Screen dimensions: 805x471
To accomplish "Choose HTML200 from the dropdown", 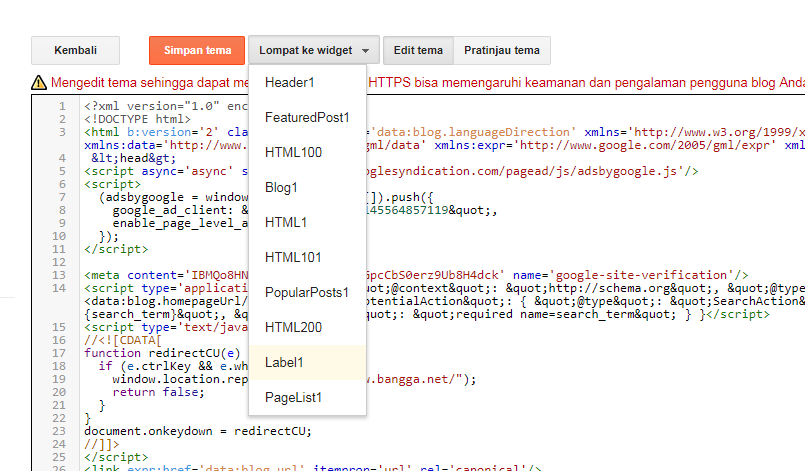I will click(308, 327).
